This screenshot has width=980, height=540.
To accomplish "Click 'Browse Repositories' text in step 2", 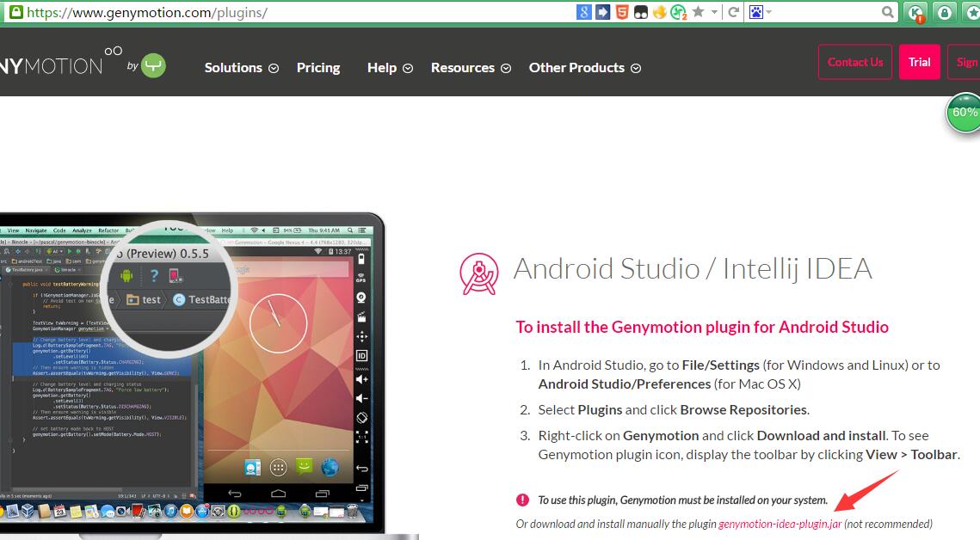I will (743, 410).
